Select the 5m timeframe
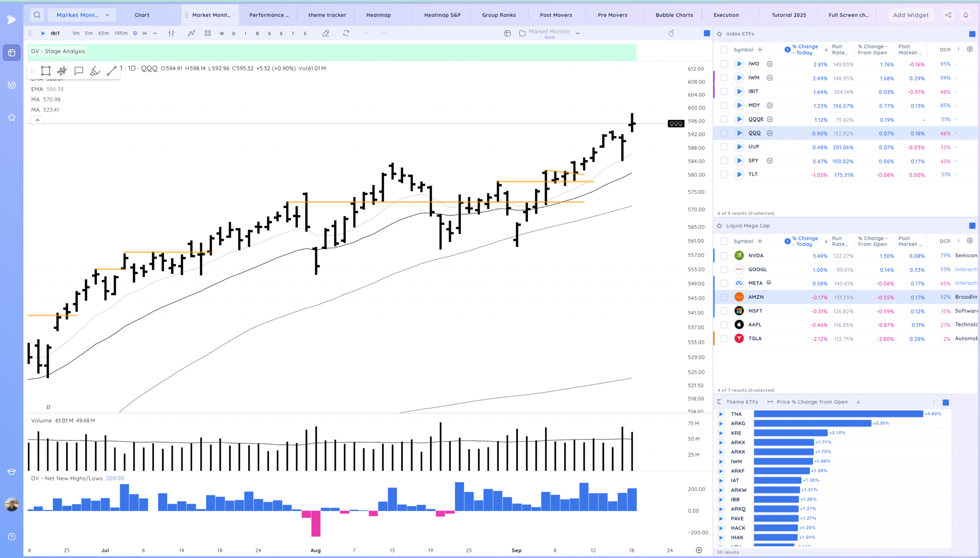Screen dimensions: 980x558 pyautogui.click(x=89, y=33)
